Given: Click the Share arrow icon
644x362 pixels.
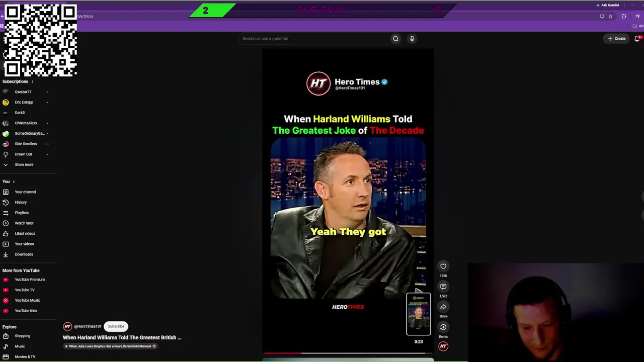Looking at the screenshot, I should pyautogui.click(x=443, y=307).
